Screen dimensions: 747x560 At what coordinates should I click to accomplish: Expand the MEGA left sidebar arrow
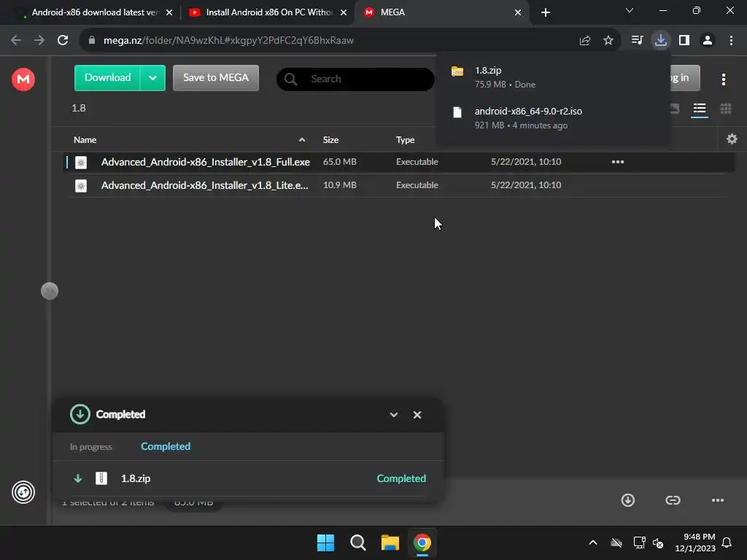50,291
